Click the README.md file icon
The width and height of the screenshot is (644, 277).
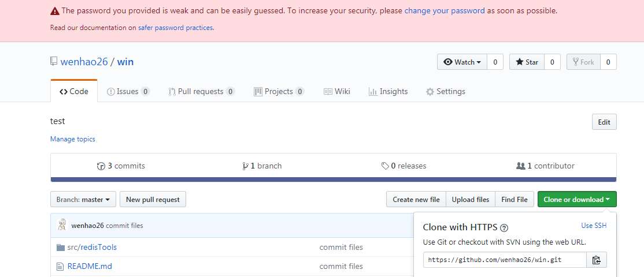click(60, 266)
